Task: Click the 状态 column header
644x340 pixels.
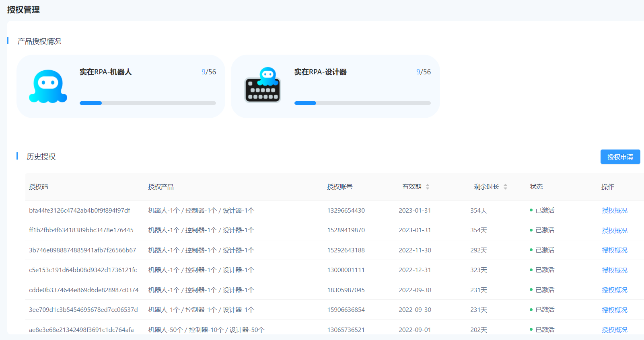Action: 536,187
